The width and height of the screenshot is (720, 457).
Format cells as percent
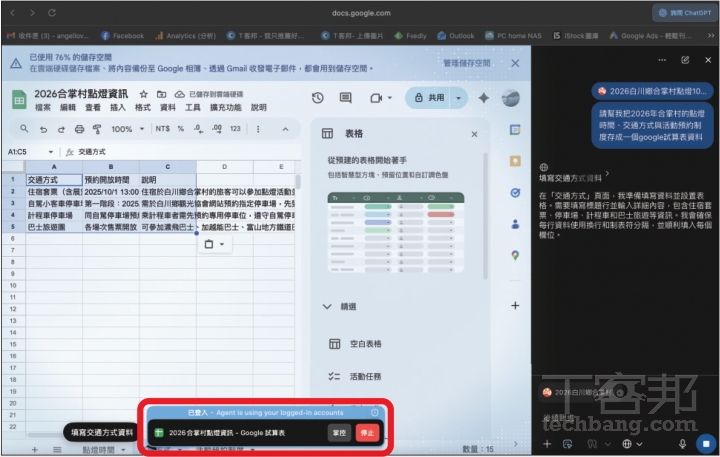(180, 129)
